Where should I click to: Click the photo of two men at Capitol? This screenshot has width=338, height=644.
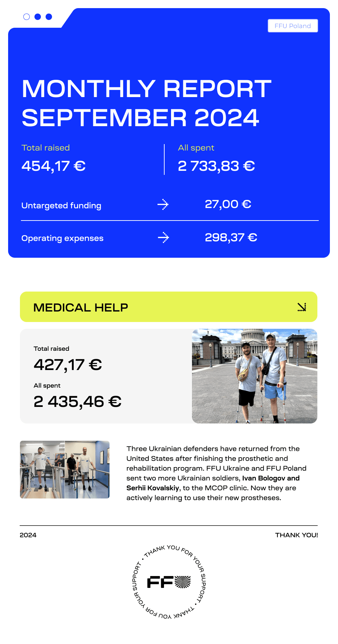pyautogui.click(x=255, y=376)
